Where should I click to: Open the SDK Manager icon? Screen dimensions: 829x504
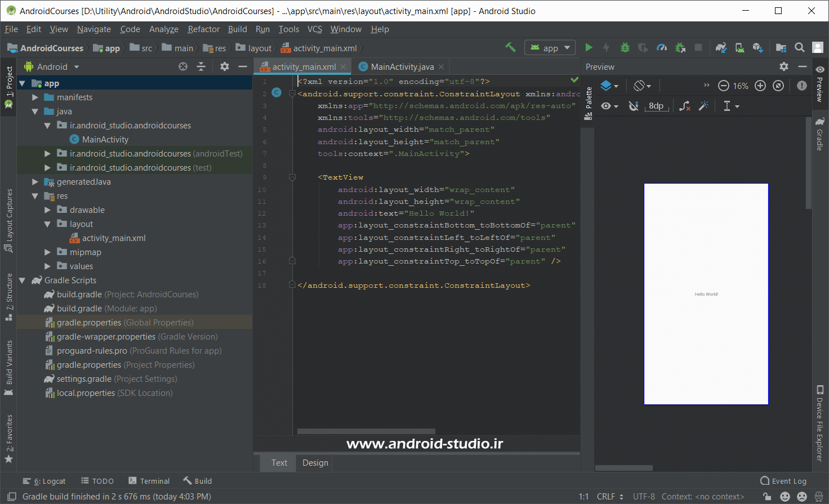point(758,48)
